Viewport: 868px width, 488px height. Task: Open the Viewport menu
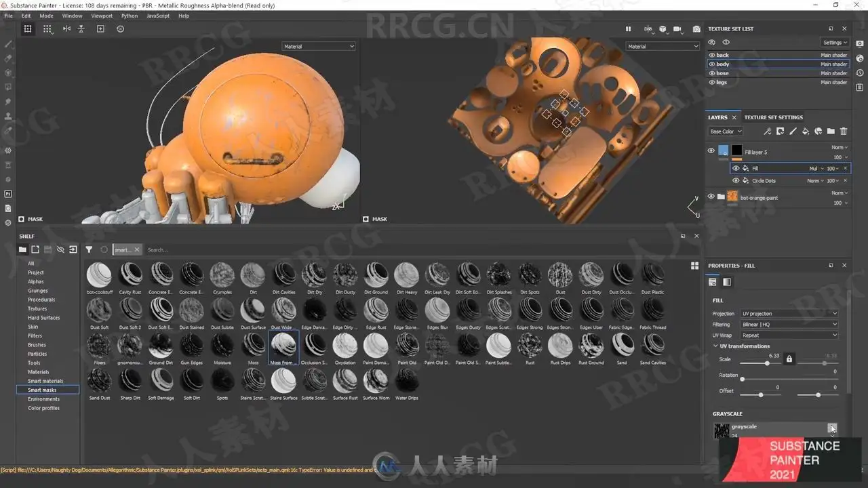(102, 16)
